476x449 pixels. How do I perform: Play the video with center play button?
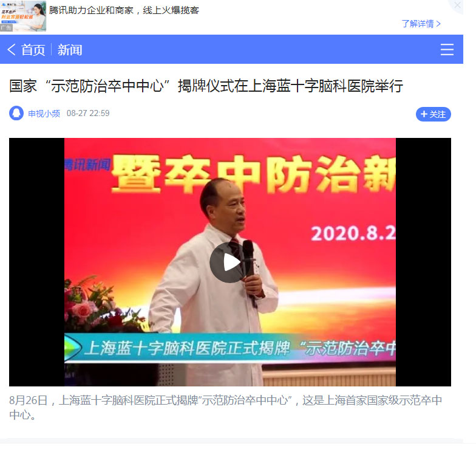pyautogui.click(x=229, y=262)
